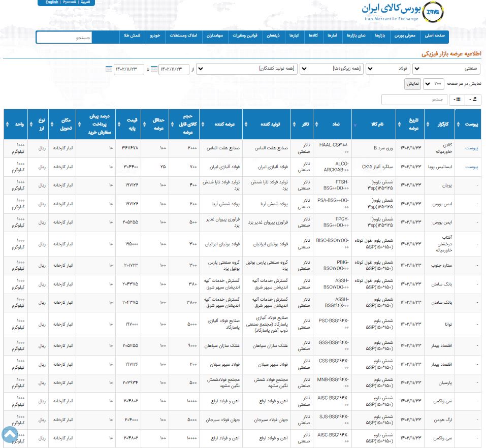Click the اطلاعیه عرضه بازار فیزیکی heading
486x448 pixels.
pos(451,54)
